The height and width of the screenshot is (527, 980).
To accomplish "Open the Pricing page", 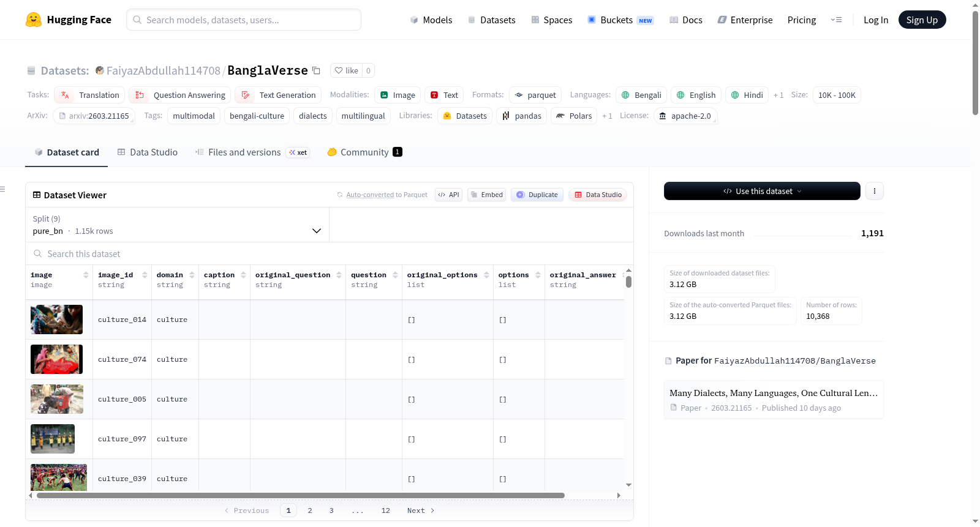I will pyautogui.click(x=802, y=20).
